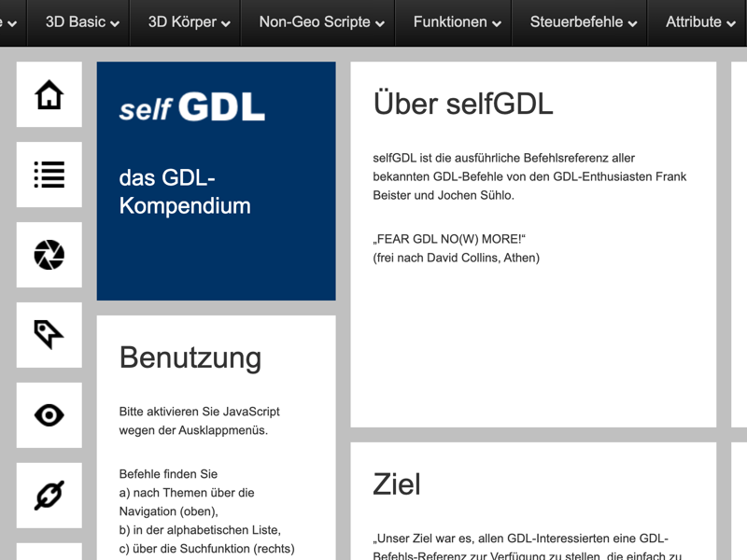Click the "FEAR GDL NO(W) MORE!" quote
The height and width of the screenshot is (560, 747).
pyautogui.click(x=450, y=239)
